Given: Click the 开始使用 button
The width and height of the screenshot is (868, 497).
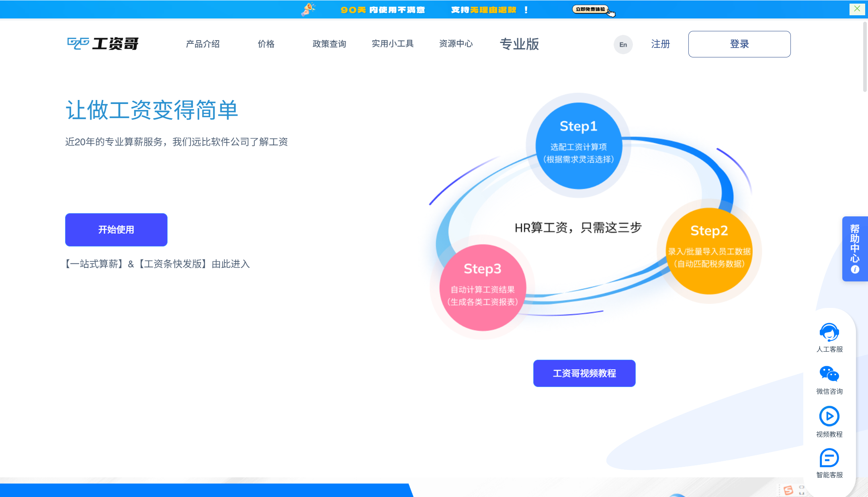Looking at the screenshot, I should point(116,230).
